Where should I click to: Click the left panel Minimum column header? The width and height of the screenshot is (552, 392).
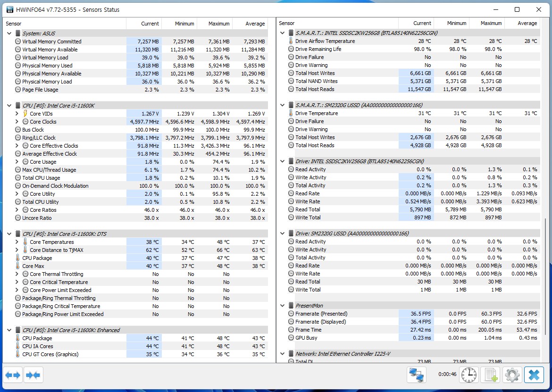pos(180,24)
